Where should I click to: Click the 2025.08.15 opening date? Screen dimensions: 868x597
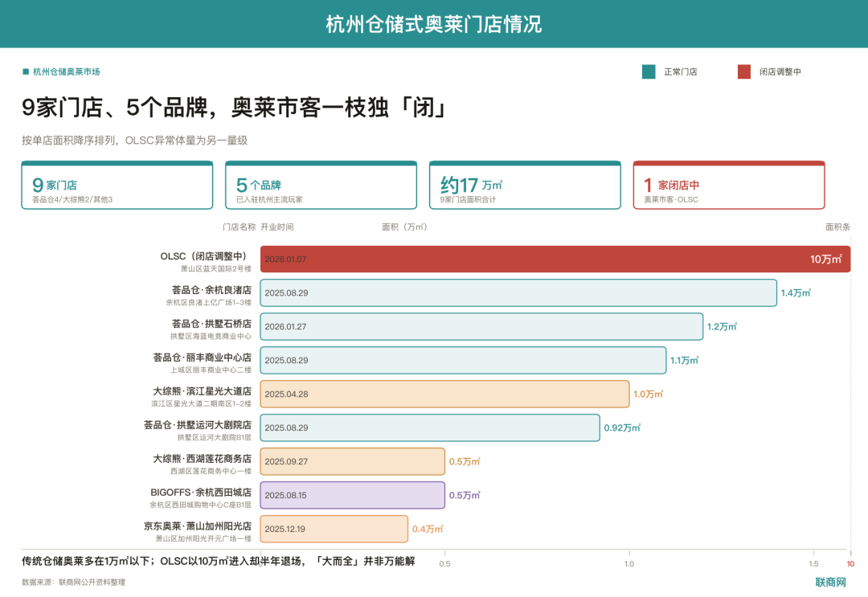coord(285,495)
